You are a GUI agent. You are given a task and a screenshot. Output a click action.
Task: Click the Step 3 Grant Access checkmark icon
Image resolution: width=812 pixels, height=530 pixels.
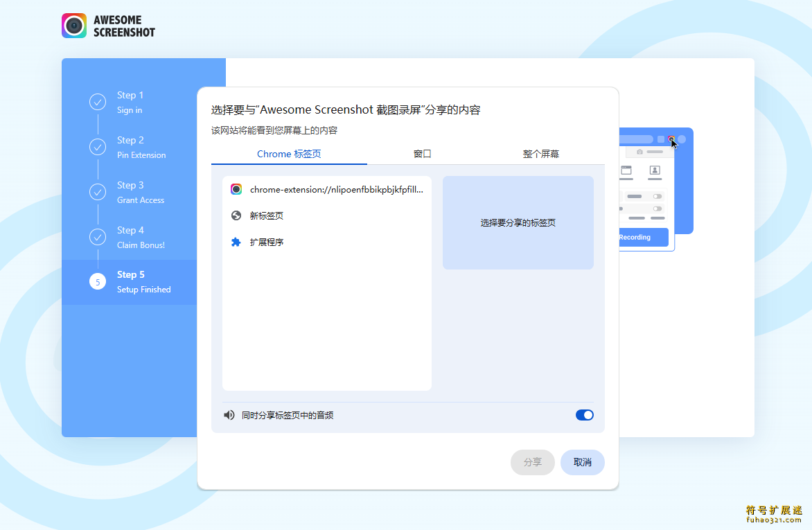[x=98, y=192]
